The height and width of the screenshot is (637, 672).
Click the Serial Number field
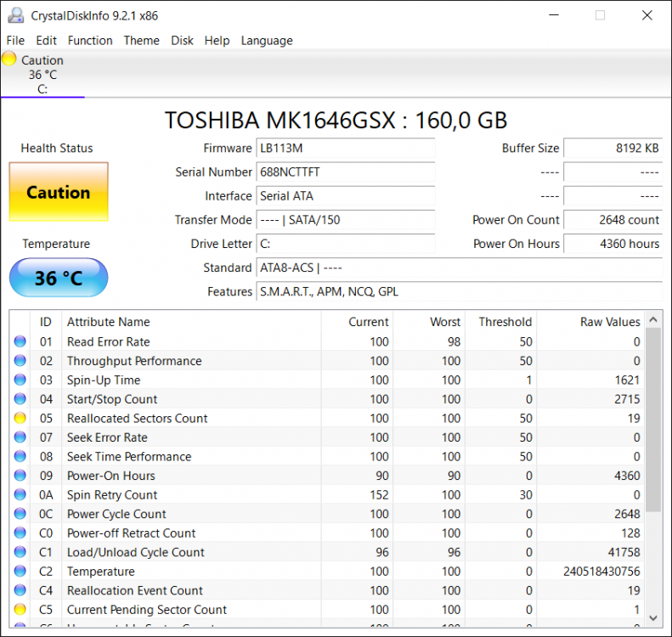pyautogui.click(x=346, y=172)
